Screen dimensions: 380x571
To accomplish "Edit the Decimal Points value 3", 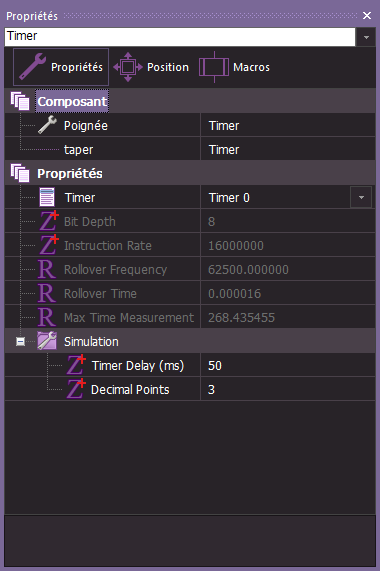I will (x=288, y=389).
